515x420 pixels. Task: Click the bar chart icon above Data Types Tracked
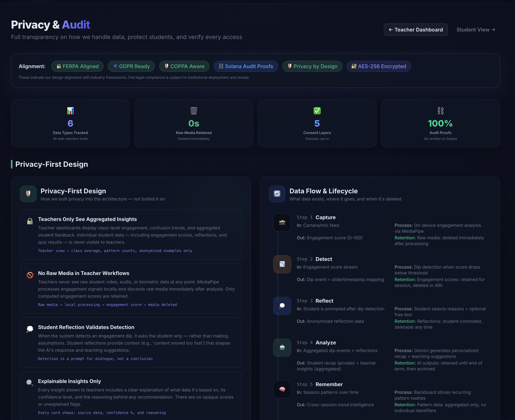click(70, 111)
